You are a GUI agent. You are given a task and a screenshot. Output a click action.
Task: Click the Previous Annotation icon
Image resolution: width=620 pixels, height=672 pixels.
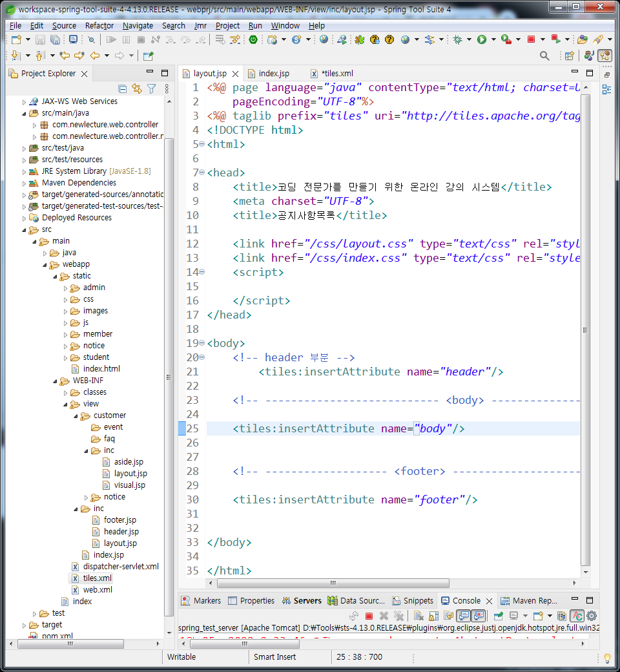pyautogui.click(x=40, y=56)
